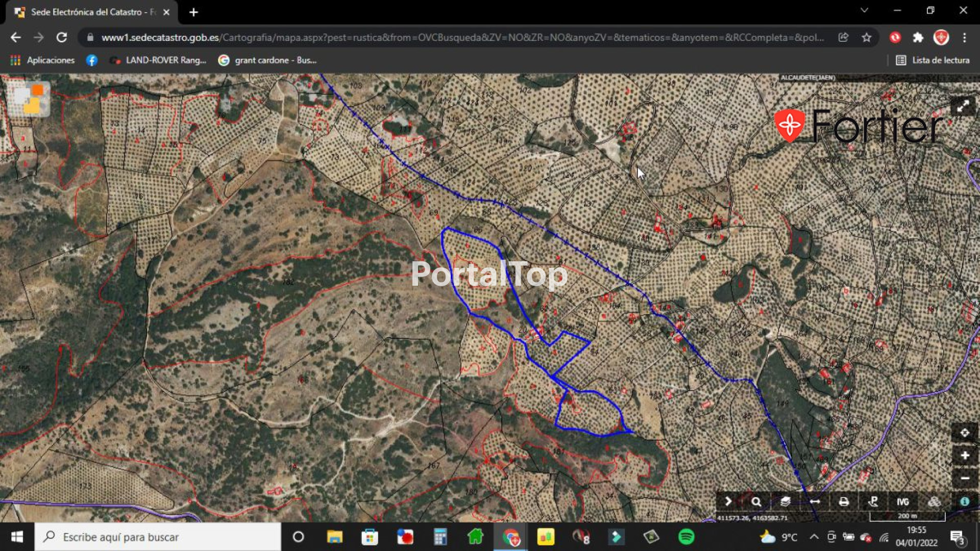
Task: Collapse the map toolbar with the chevron arrow
Action: (x=728, y=502)
